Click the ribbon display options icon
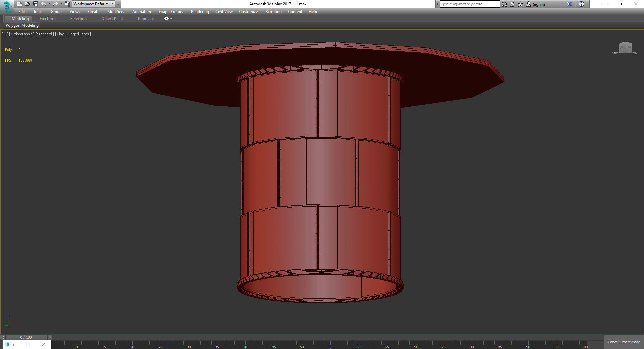Image resolution: width=644 pixels, height=349 pixels. tap(166, 19)
